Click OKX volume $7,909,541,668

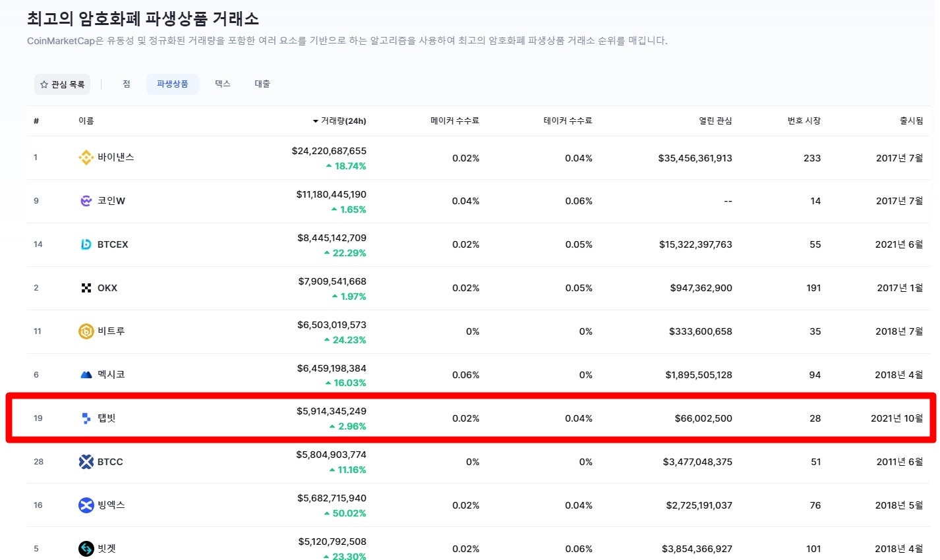pyautogui.click(x=332, y=281)
